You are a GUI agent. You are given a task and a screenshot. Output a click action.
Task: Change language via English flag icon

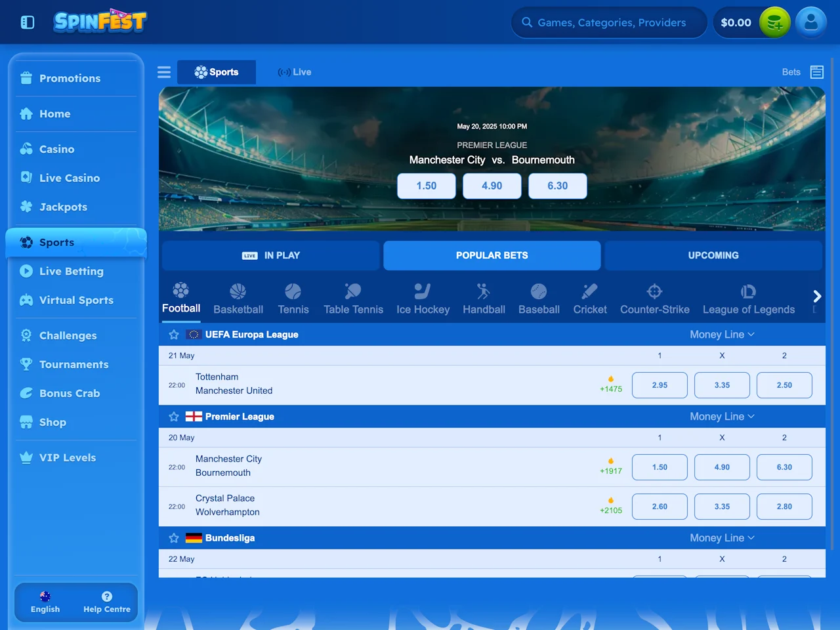click(x=45, y=597)
